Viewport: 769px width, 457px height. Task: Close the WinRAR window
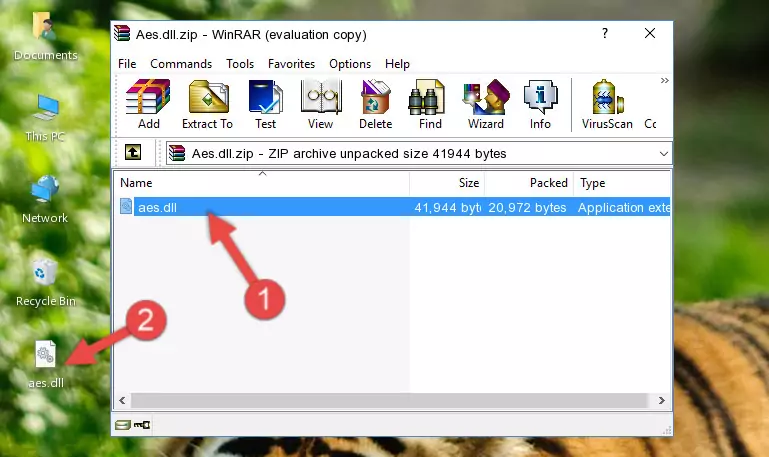click(x=650, y=33)
